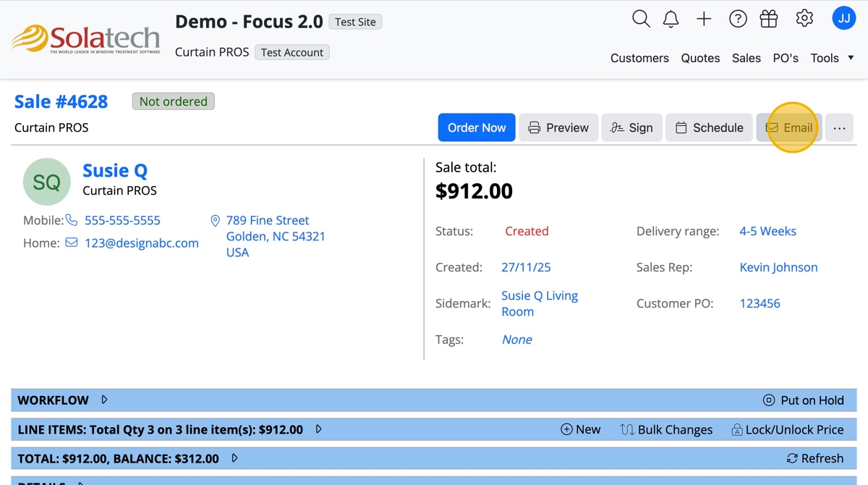Expand the TOTAL and BALANCE section
The width and height of the screenshot is (868, 485).
pyautogui.click(x=234, y=458)
